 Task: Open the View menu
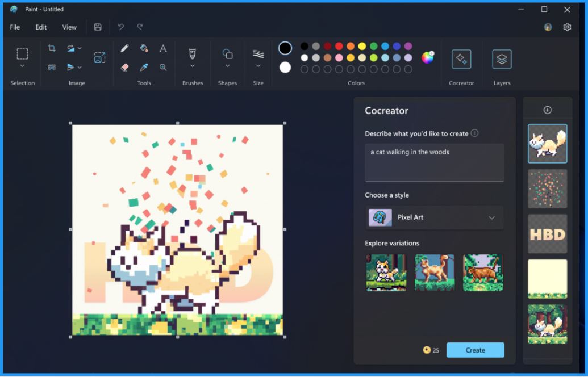tap(69, 27)
